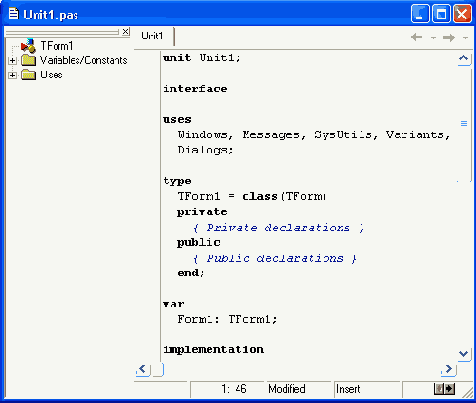The image size is (476, 403).
Task: Click the scroll down arrow button
Action: 464,353
